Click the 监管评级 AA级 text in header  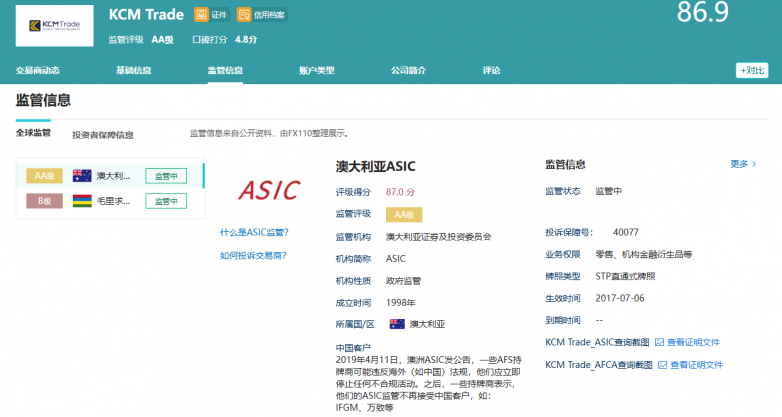[x=141, y=39]
